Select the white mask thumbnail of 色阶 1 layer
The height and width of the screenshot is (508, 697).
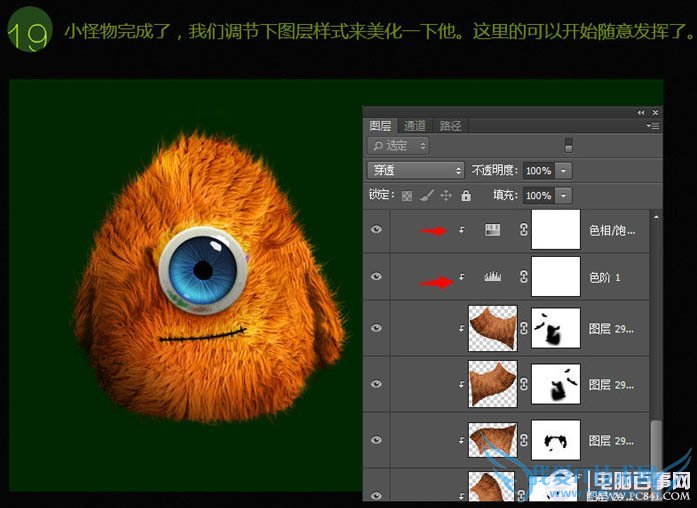(556, 276)
